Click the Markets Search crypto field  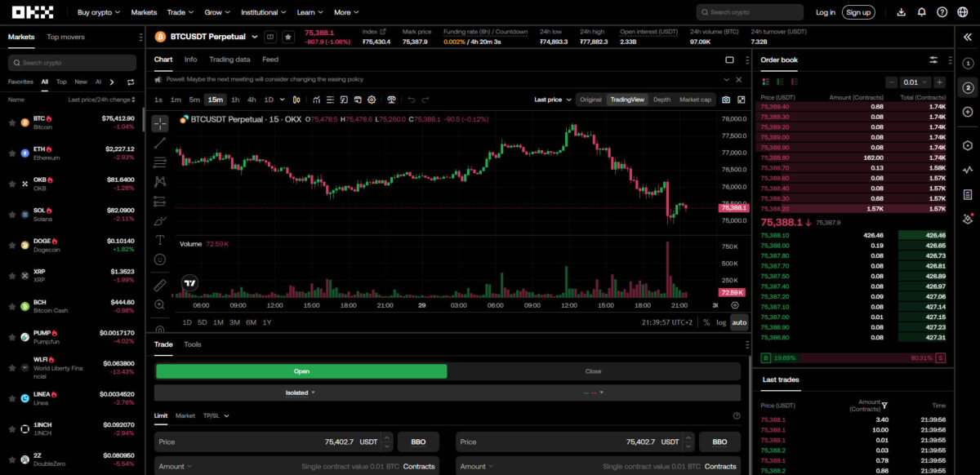pyautogui.click(x=72, y=63)
